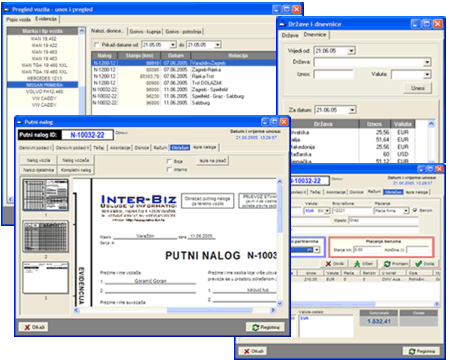
Task: Open the Vrijedi od date picker
Action: coord(351,51)
